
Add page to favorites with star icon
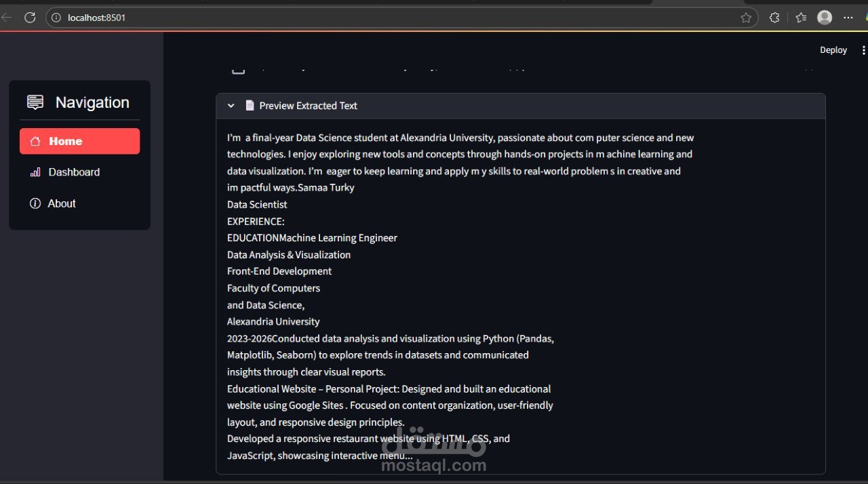pyautogui.click(x=746, y=18)
